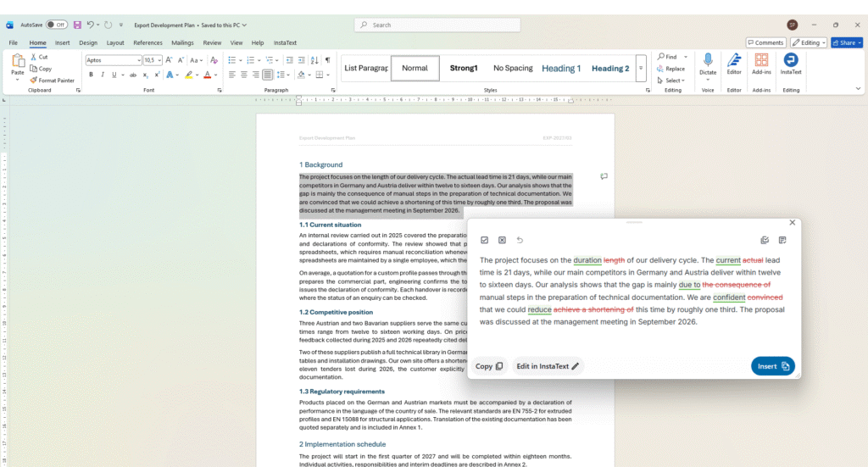Apply strikethrough formatting
This screenshot has height=467, width=868.
click(133, 75)
